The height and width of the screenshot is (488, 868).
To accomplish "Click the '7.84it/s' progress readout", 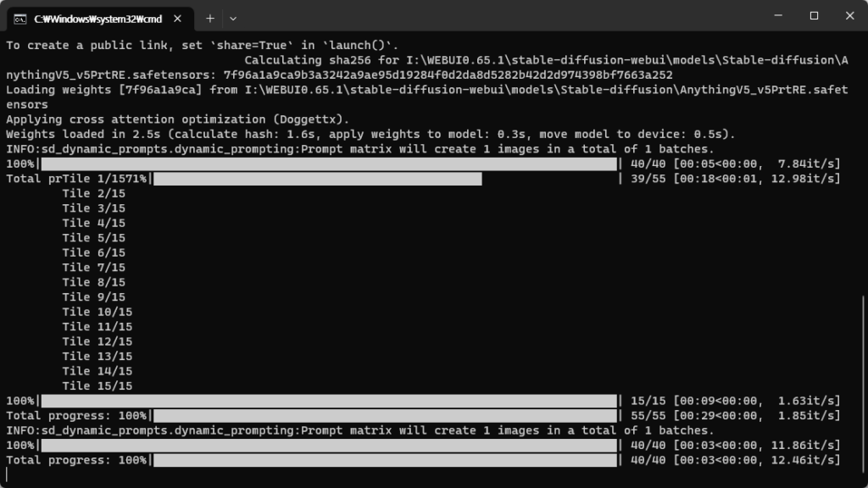I will [x=809, y=164].
